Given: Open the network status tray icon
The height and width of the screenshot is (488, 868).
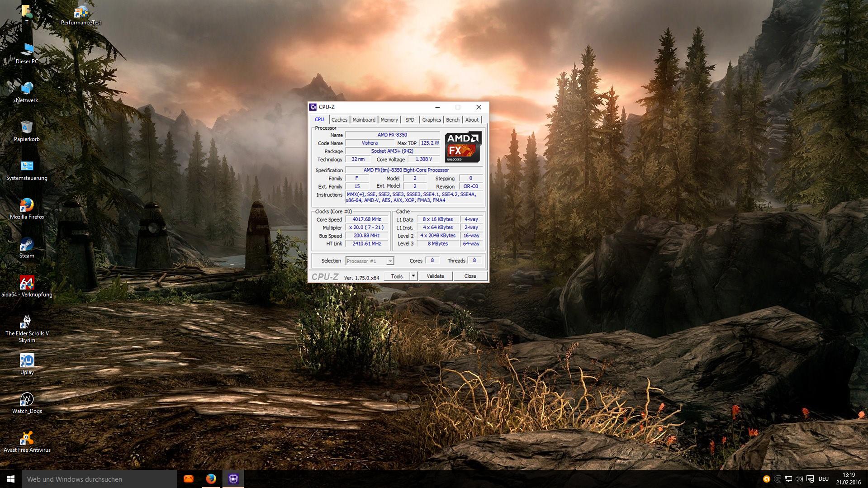Looking at the screenshot, I should point(788,479).
